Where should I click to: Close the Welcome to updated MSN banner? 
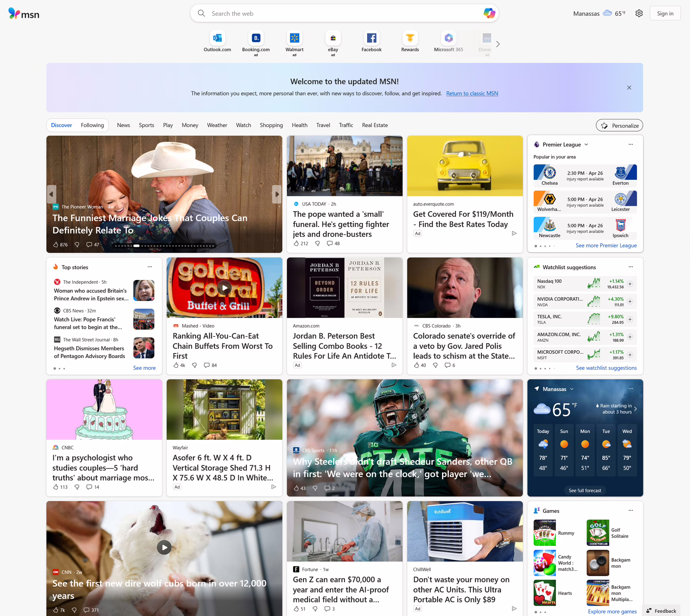[x=629, y=88]
